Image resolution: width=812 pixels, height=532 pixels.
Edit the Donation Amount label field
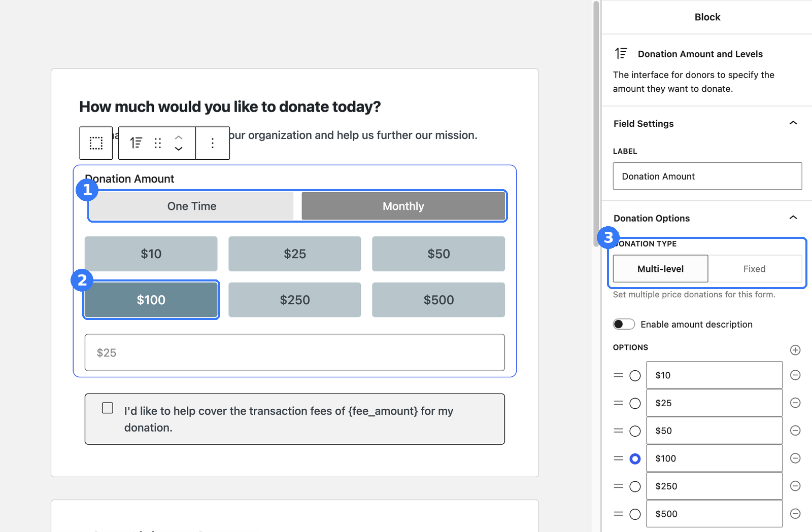tap(707, 176)
